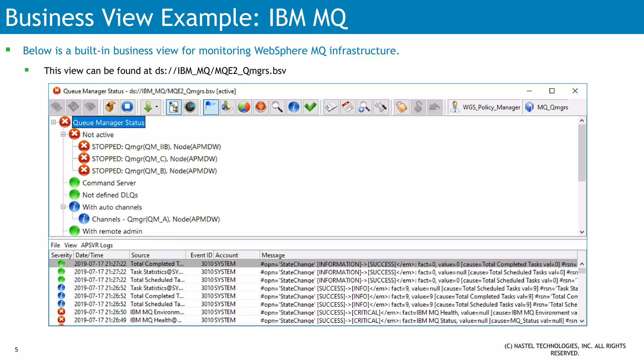Select Channels - Qmgr(QM_A) tree item
The image size is (644, 362).
tap(156, 219)
